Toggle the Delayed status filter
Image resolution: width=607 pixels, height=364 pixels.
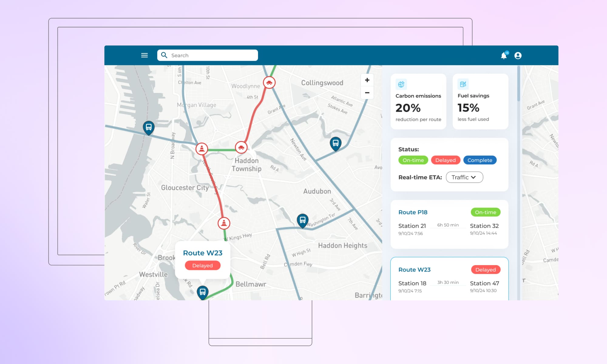coord(445,160)
